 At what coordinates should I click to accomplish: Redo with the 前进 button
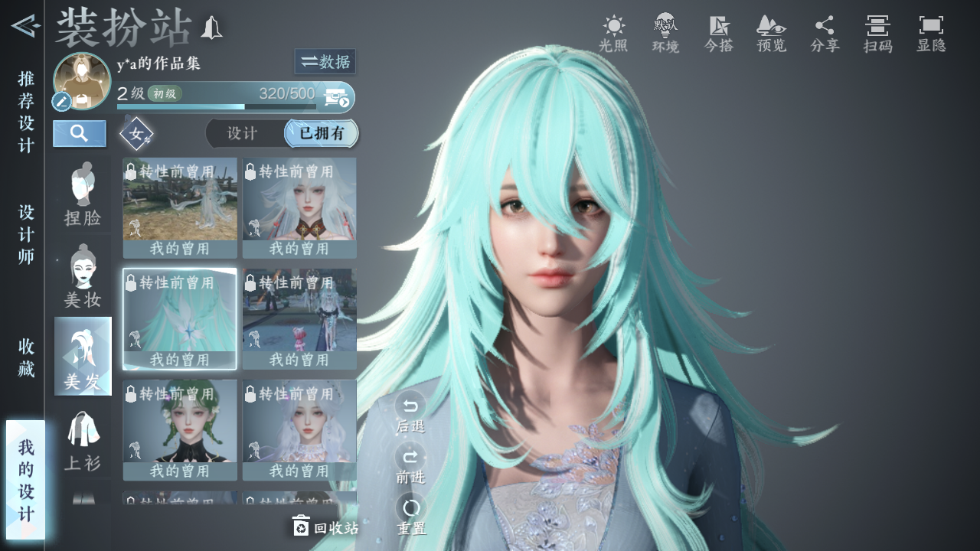click(x=410, y=465)
